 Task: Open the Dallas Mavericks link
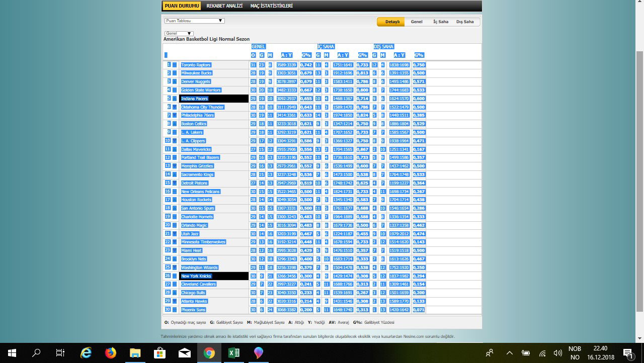(x=196, y=149)
